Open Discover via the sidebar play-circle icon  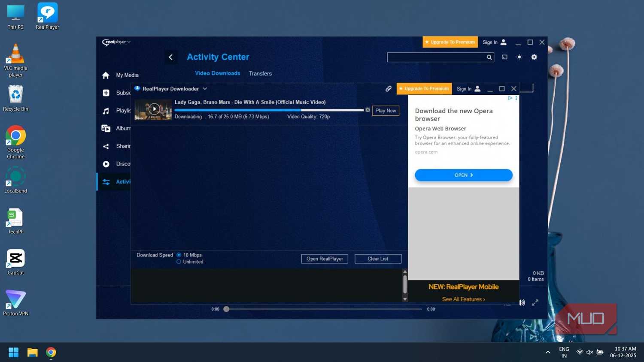point(106,164)
